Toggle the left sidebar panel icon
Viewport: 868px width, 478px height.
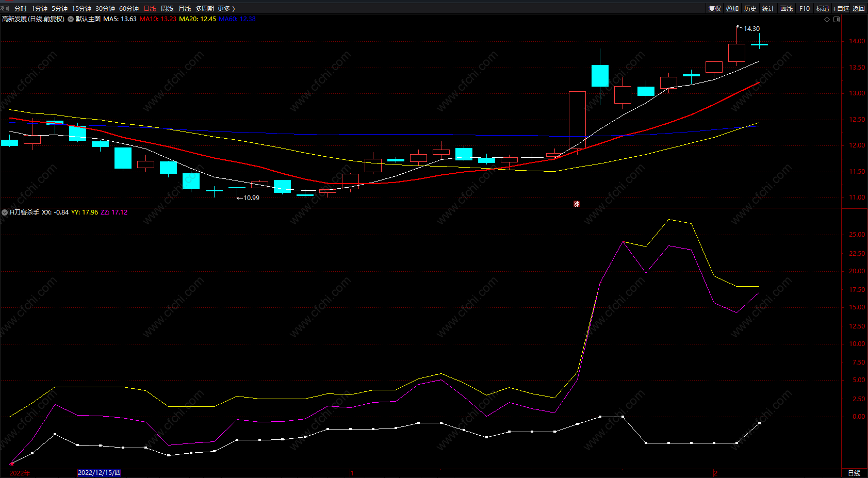pos(5,8)
